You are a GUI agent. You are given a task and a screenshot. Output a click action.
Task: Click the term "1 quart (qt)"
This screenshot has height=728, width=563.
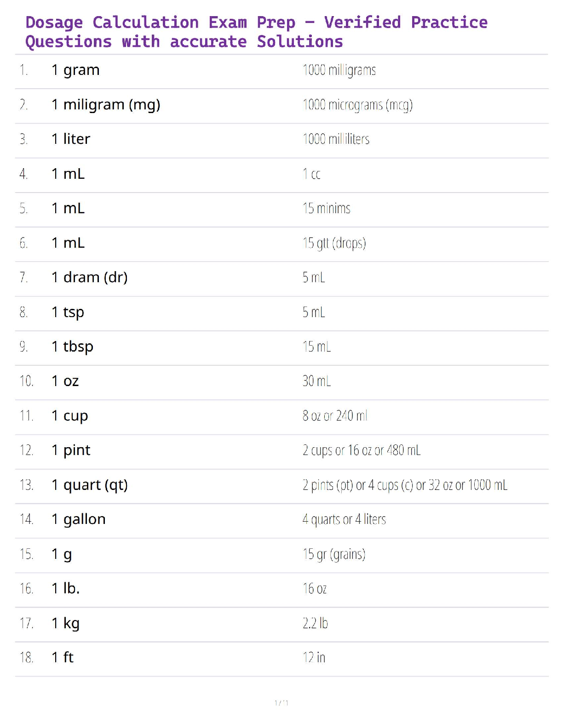tap(89, 485)
